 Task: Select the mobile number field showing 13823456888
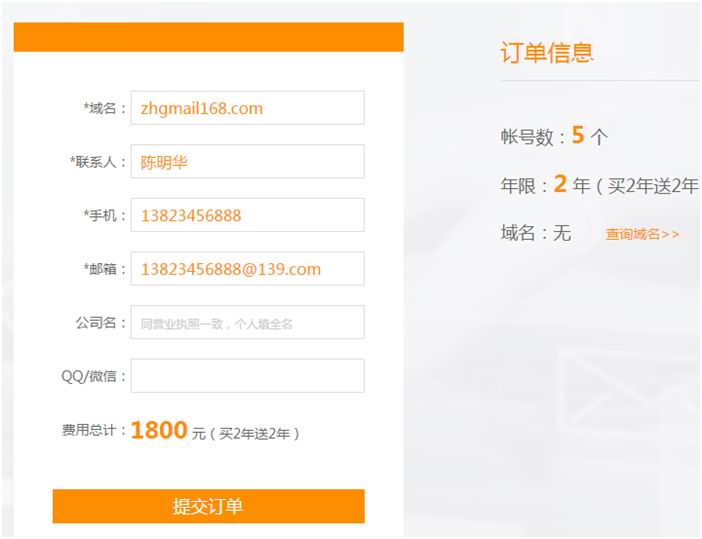[247, 215]
